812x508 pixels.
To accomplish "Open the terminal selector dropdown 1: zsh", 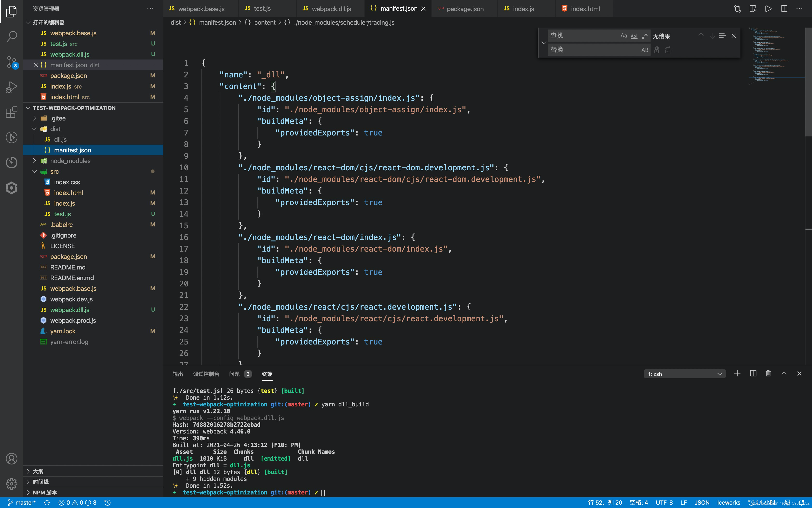I will pos(684,374).
